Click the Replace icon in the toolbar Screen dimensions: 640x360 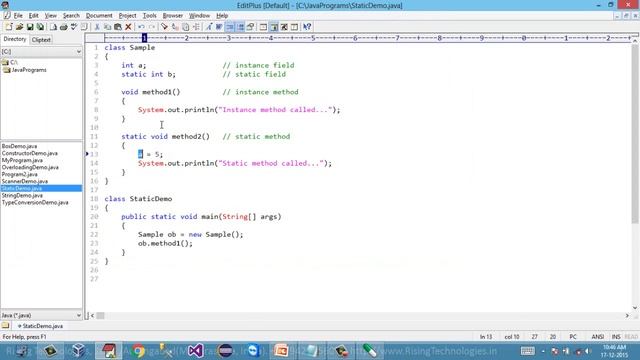click(x=175, y=27)
